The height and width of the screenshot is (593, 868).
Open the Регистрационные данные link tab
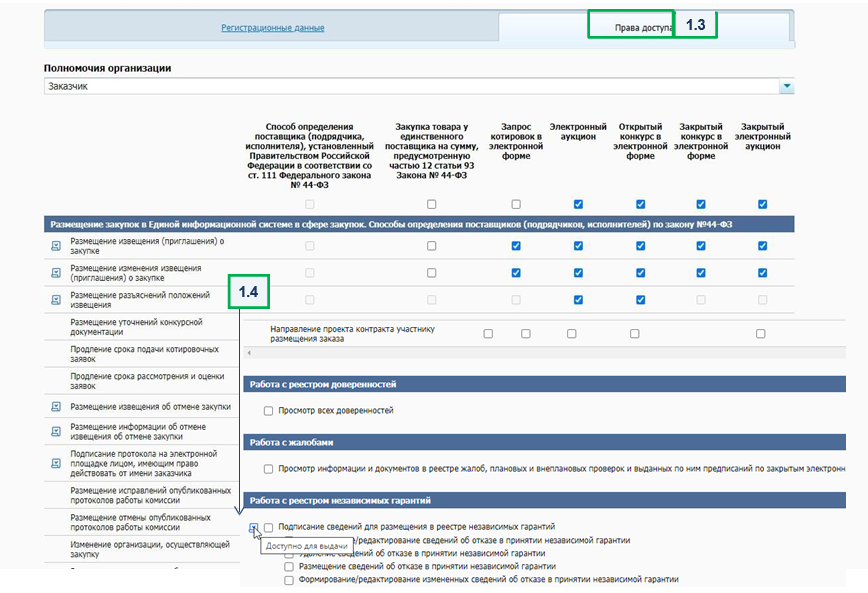273,28
